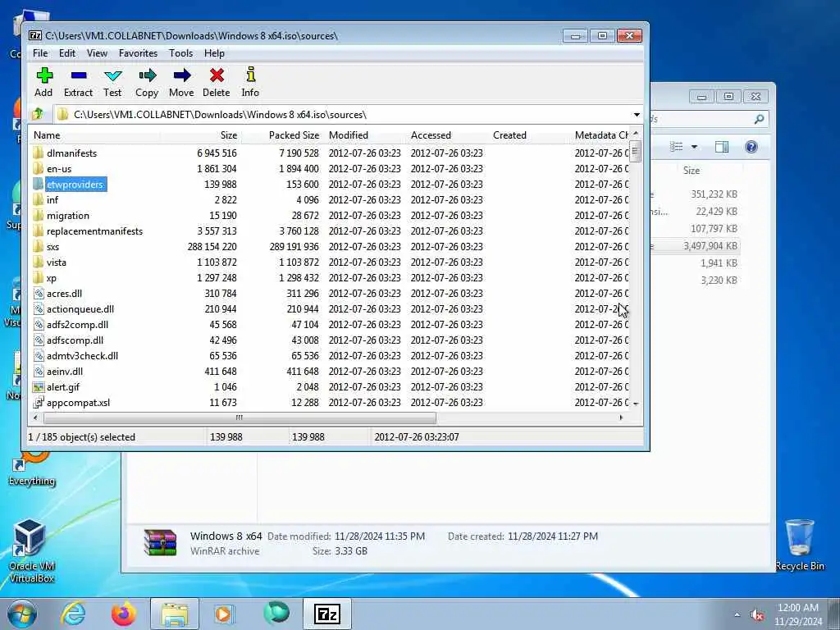The height and width of the screenshot is (630, 840).
Task: Click WinRAR archive icon in details pane
Action: (x=160, y=542)
